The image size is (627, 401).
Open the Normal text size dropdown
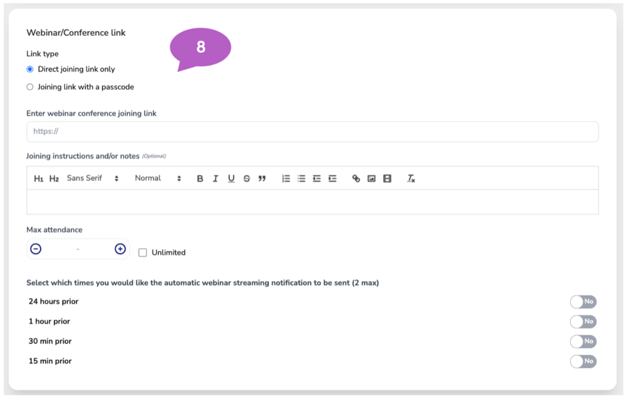pos(158,178)
